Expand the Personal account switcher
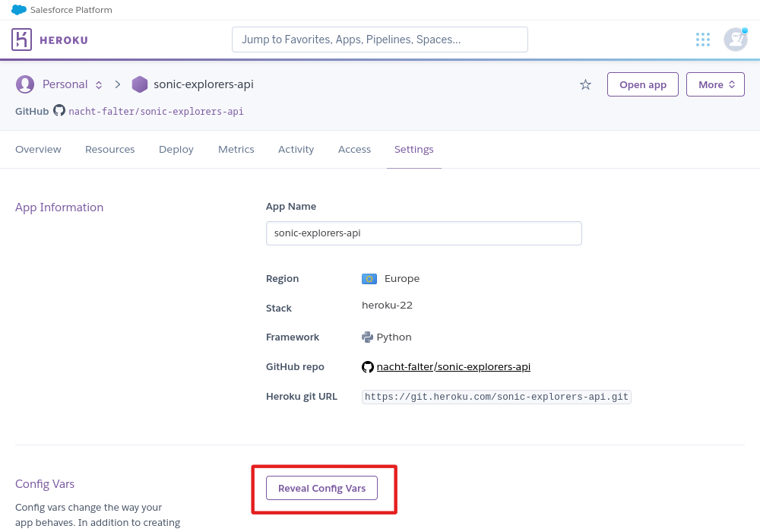 click(99, 85)
